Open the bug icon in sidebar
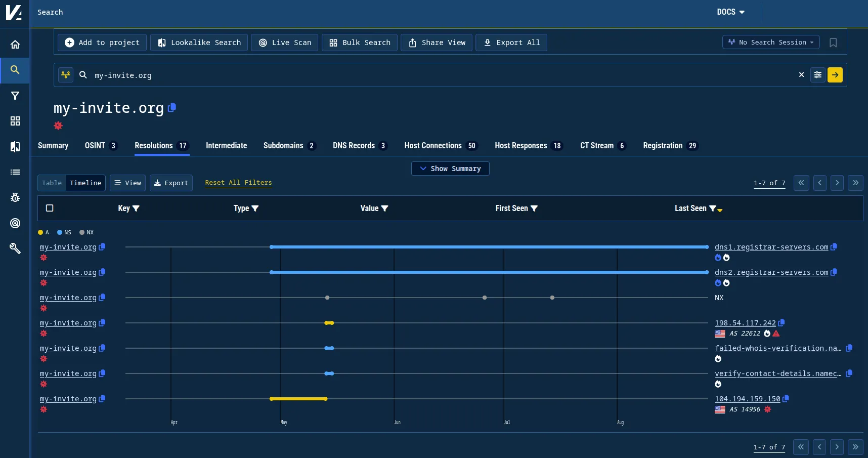868x458 pixels. [15, 197]
